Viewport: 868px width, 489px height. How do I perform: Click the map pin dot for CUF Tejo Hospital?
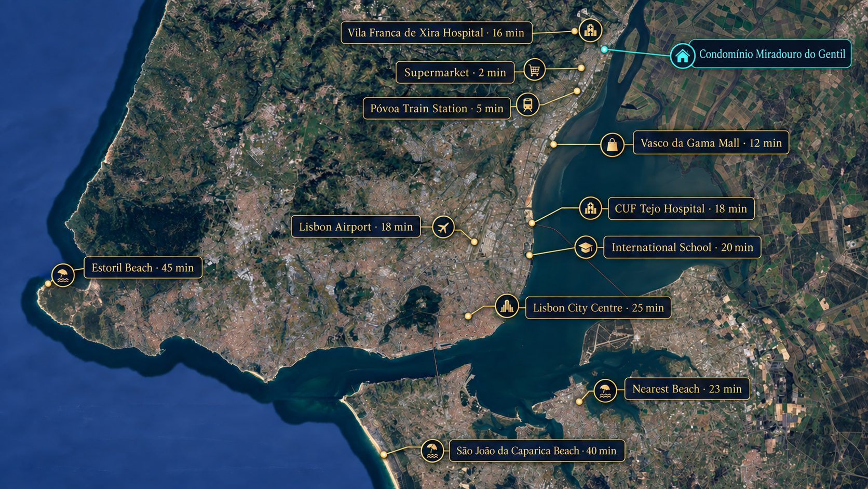click(x=532, y=223)
